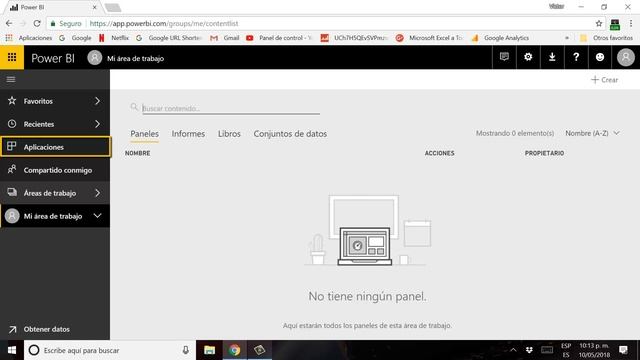Click the download icon in the header

[x=552, y=57]
